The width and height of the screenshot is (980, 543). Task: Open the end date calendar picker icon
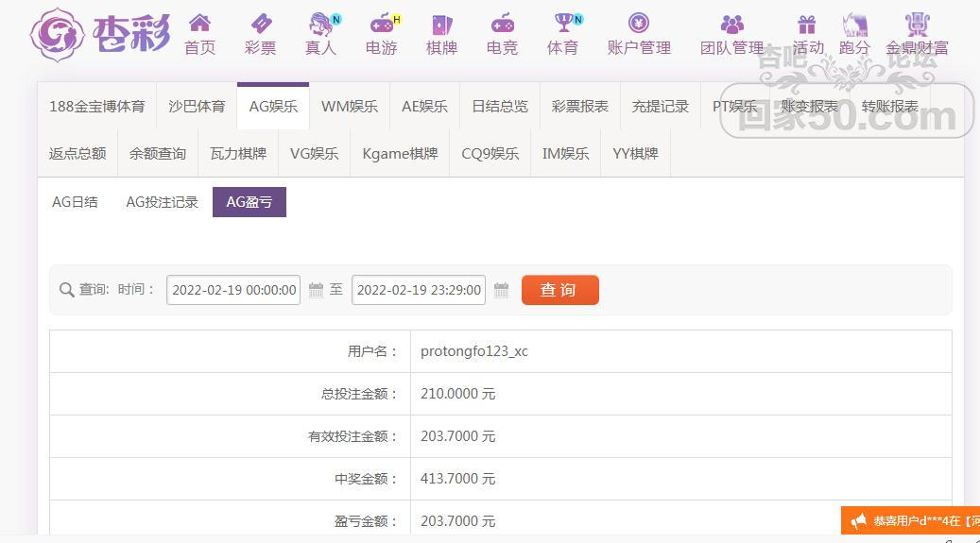point(501,290)
